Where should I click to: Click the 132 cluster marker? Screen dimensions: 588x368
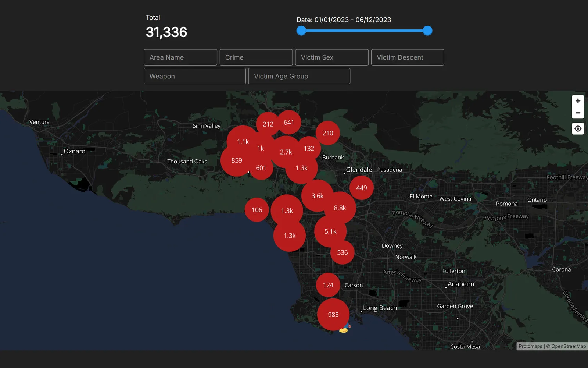[x=309, y=148]
